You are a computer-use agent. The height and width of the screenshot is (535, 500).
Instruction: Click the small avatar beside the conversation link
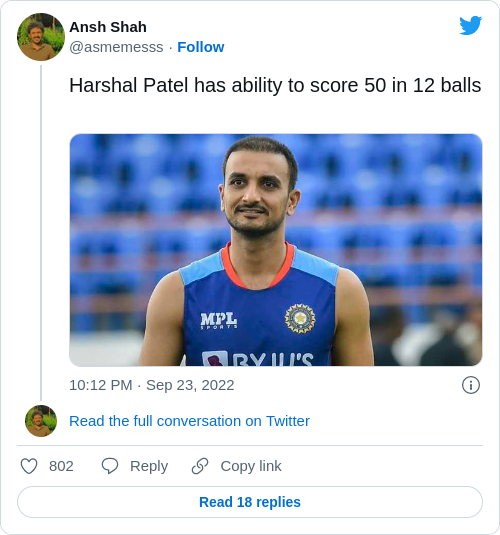(41, 421)
